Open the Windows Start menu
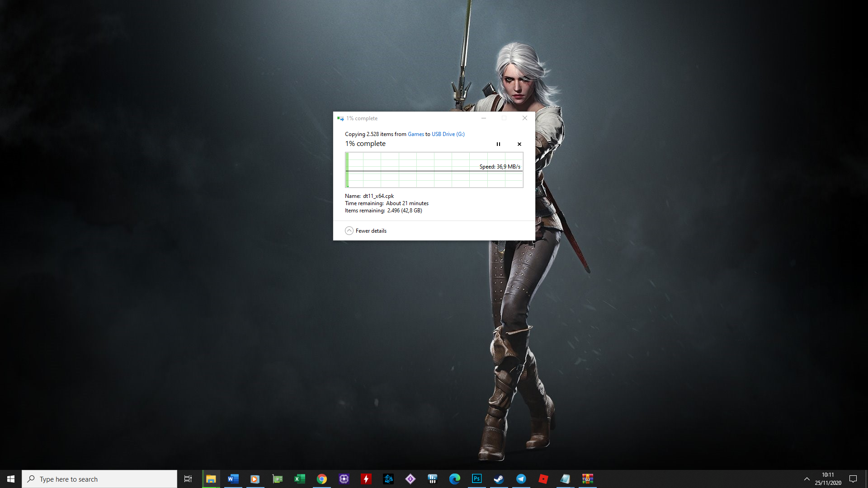Screen dimensions: 868x488 point(11,479)
